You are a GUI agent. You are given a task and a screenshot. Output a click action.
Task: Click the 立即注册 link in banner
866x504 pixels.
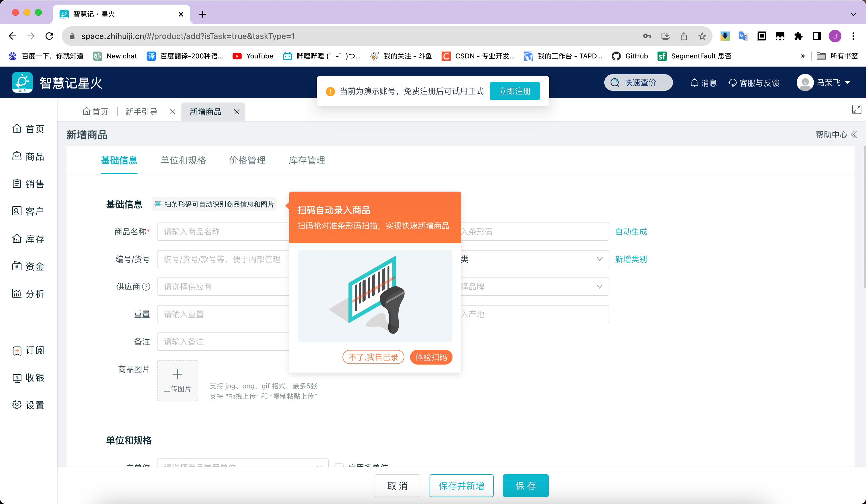(x=514, y=90)
